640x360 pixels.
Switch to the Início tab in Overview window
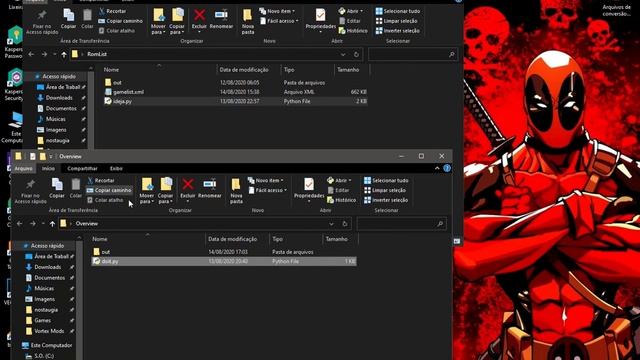[x=48, y=168]
